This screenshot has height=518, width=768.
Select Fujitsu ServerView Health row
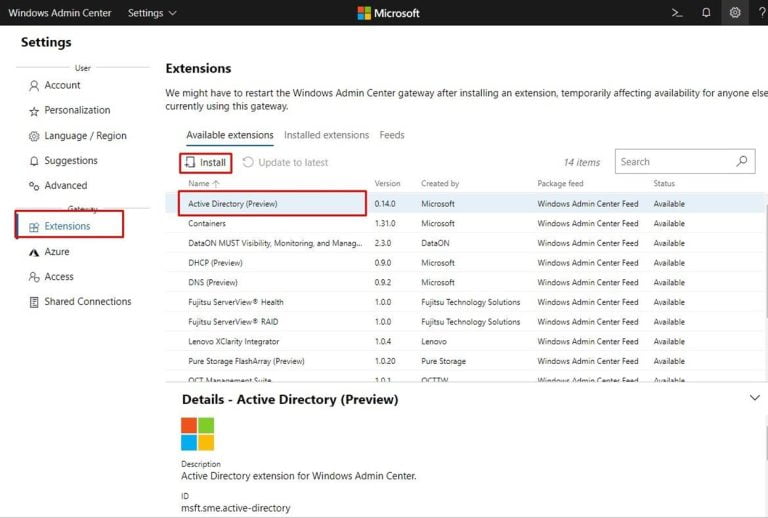pyautogui.click(x=464, y=302)
